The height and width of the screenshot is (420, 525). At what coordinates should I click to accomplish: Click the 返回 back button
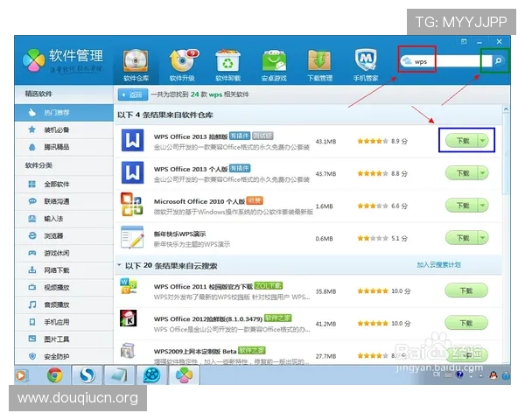pyautogui.click(x=129, y=94)
